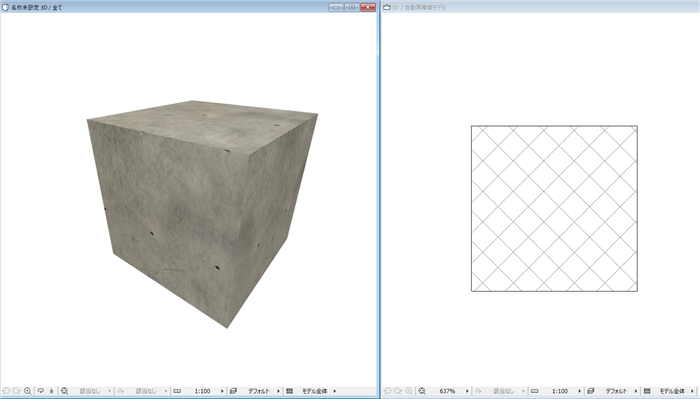Click Next View arrow in S1 section window
700x399 pixels.
pos(398,391)
